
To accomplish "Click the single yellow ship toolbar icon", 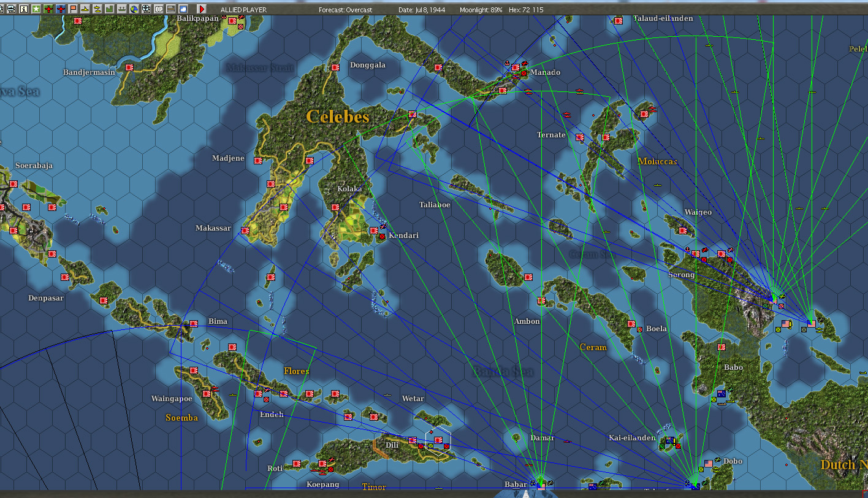I will [x=85, y=9].
